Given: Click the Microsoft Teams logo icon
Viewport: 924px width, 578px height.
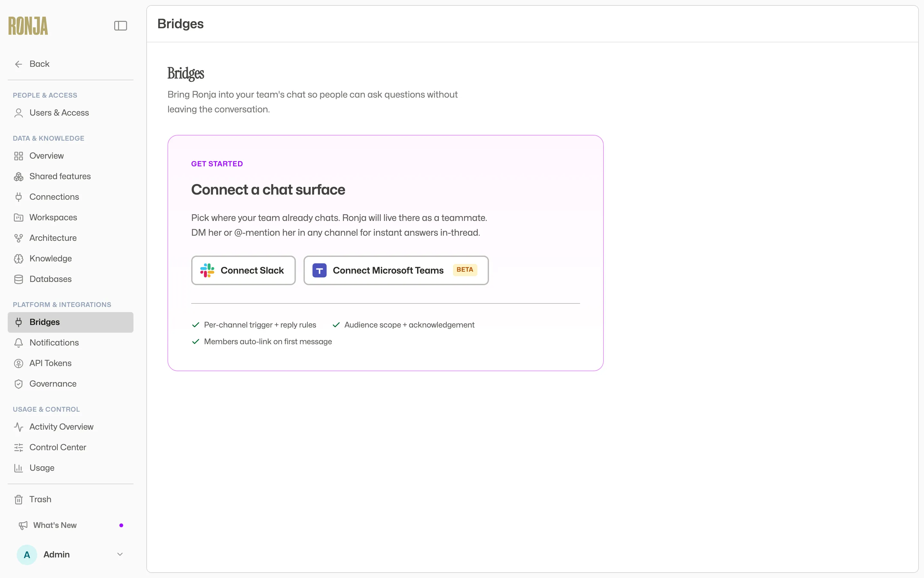Looking at the screenshot, I should pyautogui.click(x=320, y=270).
